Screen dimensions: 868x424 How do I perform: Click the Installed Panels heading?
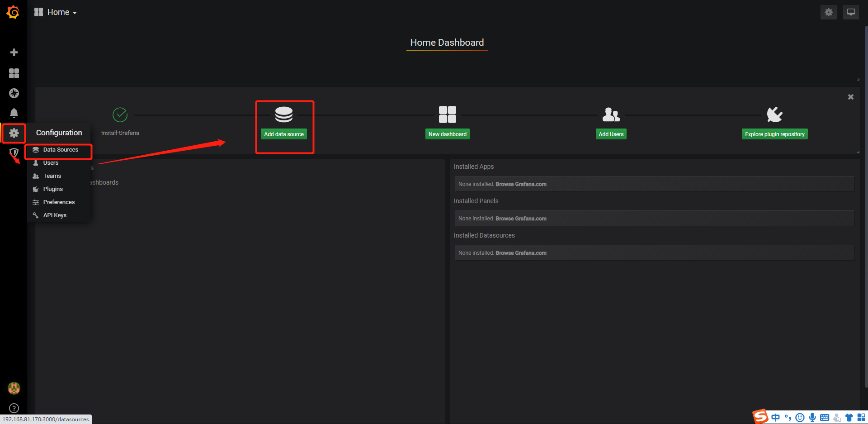pyautogui.click(x=476, y=201)
